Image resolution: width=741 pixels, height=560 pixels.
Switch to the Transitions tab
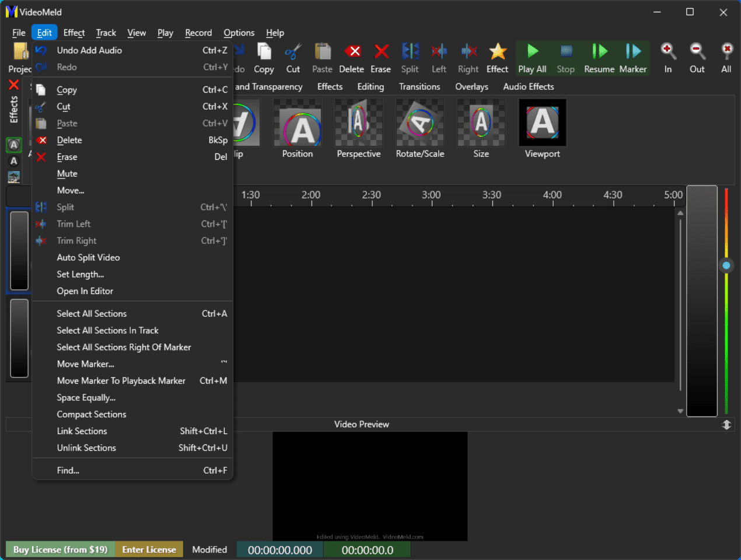tap(420, 86)
